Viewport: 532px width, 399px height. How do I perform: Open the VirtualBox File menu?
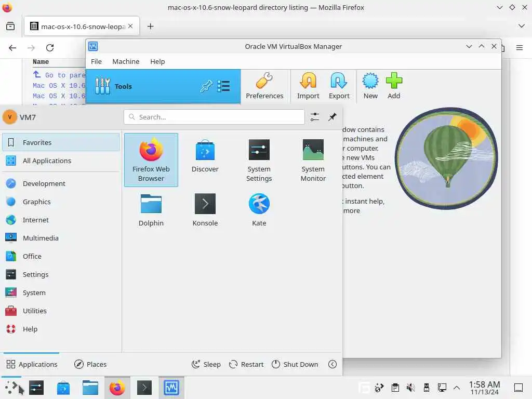coord(96,61)
